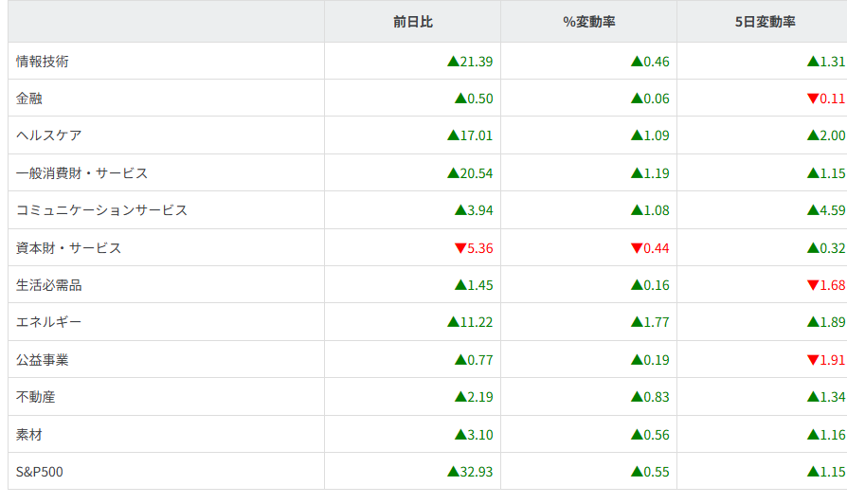This screenshot has height=504, width=847.
Task: Select the エネルギー sector name
Action: 49,322
